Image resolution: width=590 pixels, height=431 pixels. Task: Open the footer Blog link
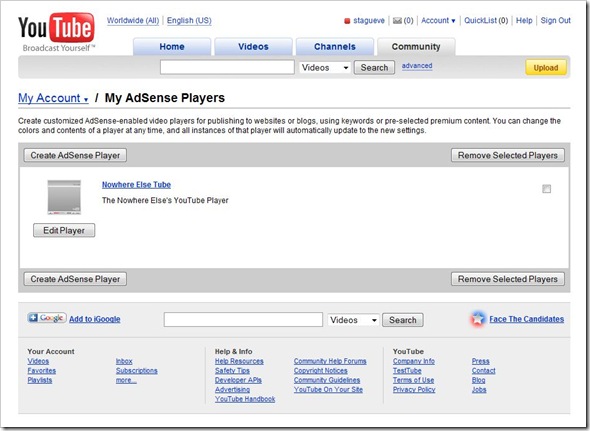tap(478, 380)
